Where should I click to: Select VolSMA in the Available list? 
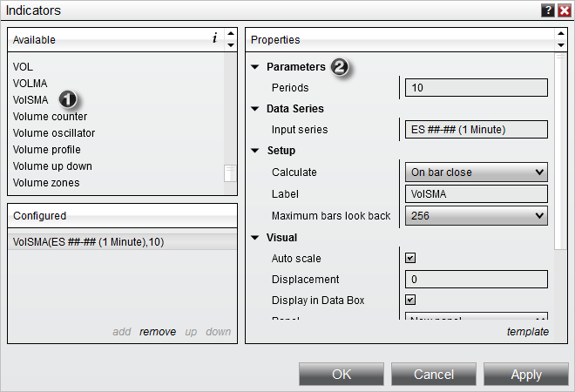[30, 100]
